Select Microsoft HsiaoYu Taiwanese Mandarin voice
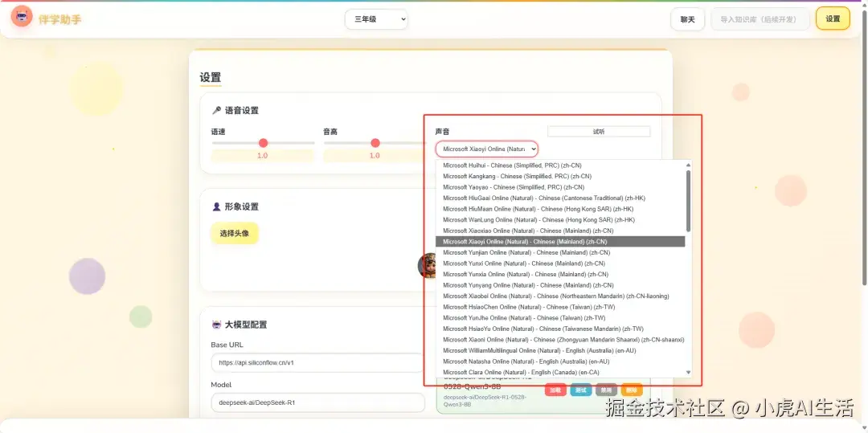This screenshot has height=433, width=868. tap(560, 329)
